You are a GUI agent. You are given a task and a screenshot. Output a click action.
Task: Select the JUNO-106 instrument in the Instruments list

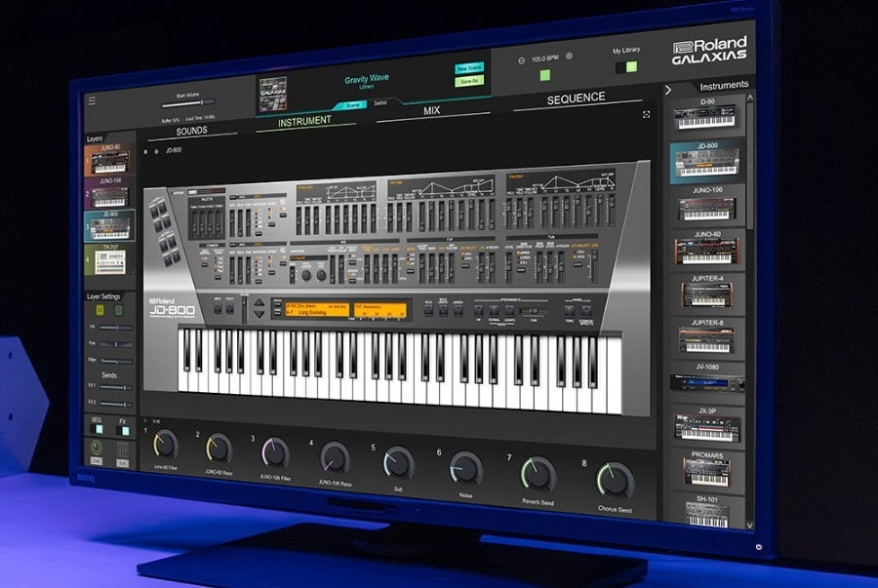click(707, 205)
